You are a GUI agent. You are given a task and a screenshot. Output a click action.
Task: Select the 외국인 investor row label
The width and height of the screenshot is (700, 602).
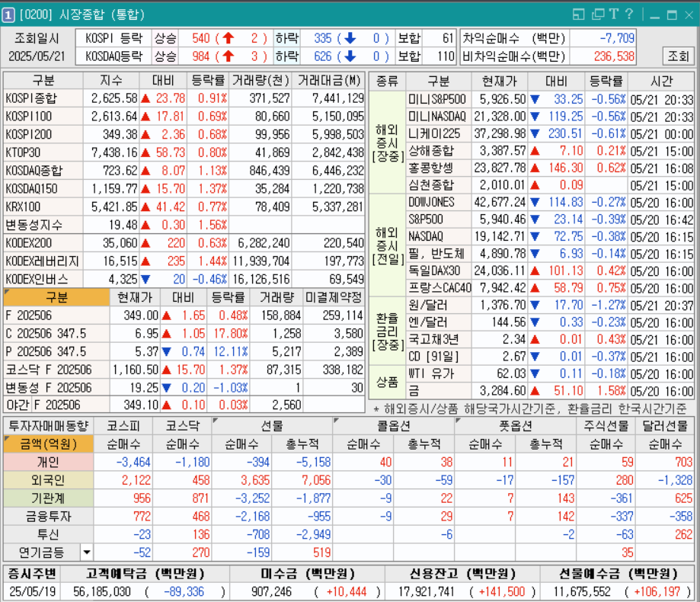(x=48, y=481)
